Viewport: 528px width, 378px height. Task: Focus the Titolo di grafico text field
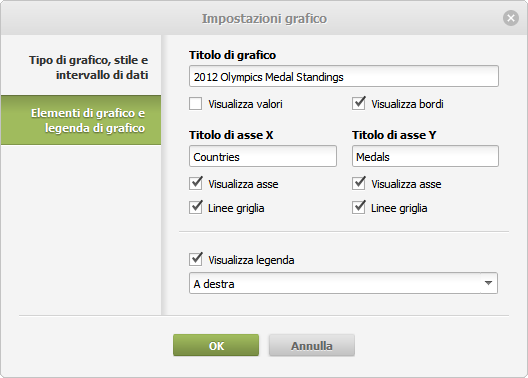[x=344, y=76]
